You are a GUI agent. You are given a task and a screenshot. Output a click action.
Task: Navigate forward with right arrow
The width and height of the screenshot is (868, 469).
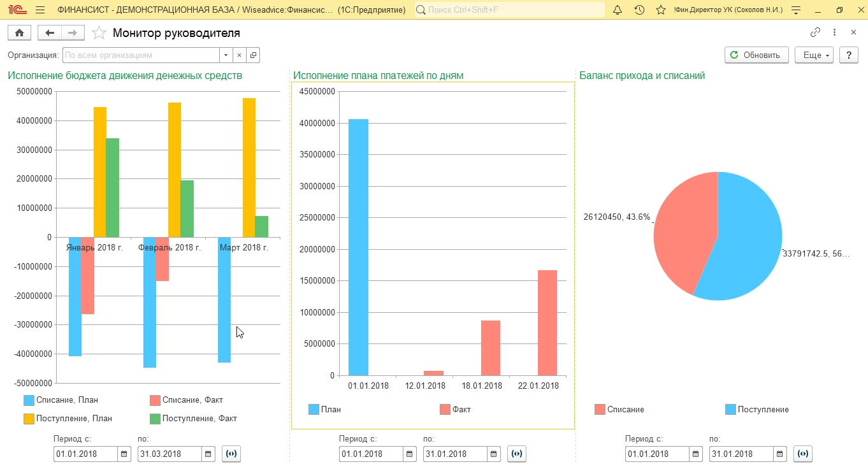73,33
